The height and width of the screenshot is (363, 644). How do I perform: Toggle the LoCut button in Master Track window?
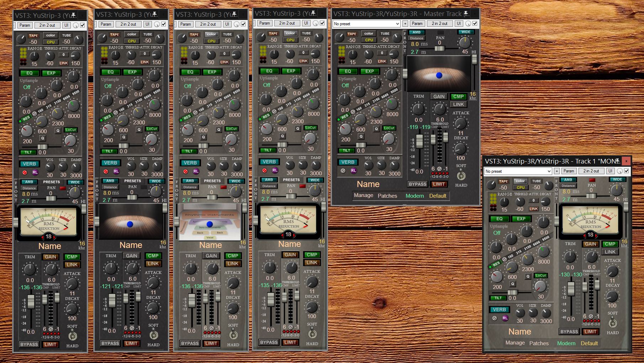389,128
